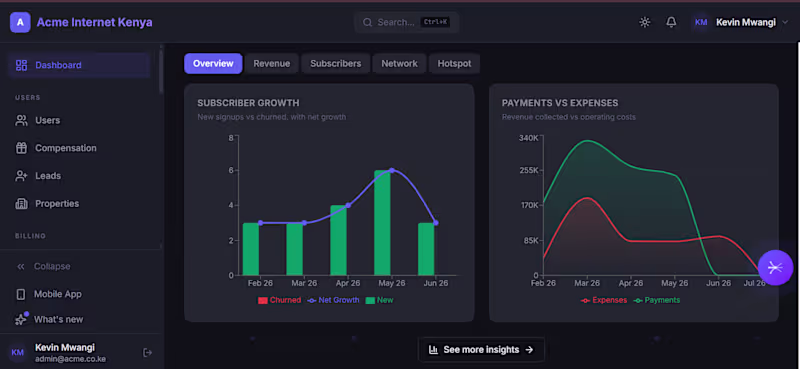Open the Mobile App link
The width and height of the screenshot is (800, 369).
tap(58, 294)
